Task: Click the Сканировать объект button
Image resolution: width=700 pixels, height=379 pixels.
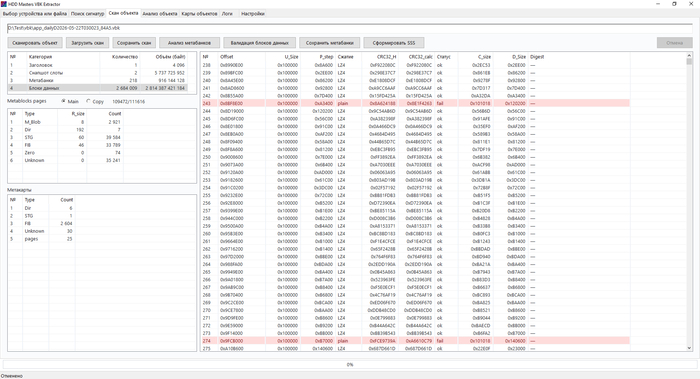Action: point(35,43)
